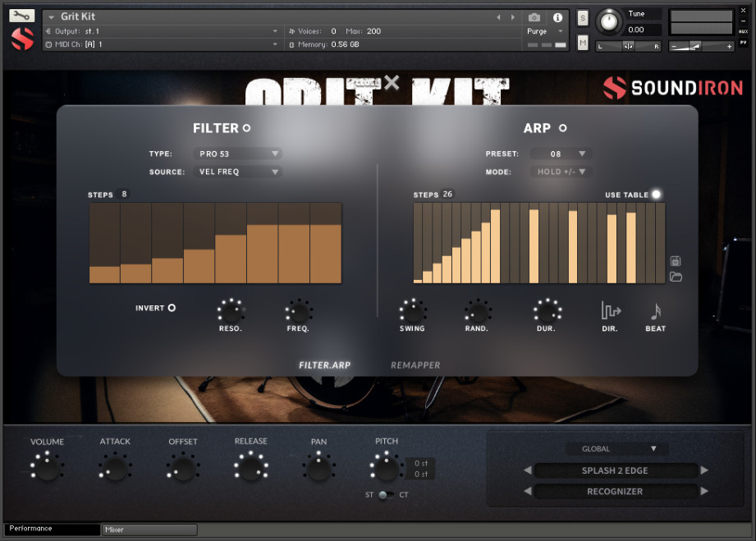Click the header output volume slider
Viewport: 756px width, 541px height.
coord(701,46)
